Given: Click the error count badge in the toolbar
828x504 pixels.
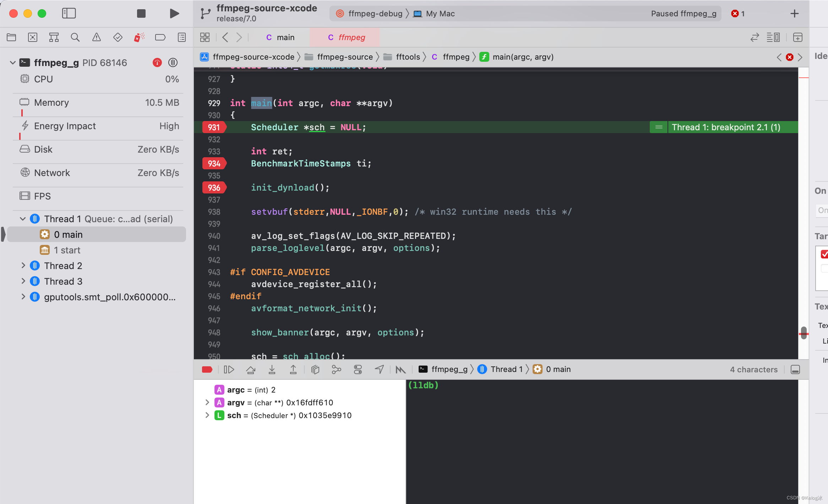Looking at the screenshot, I should (738, 13).
